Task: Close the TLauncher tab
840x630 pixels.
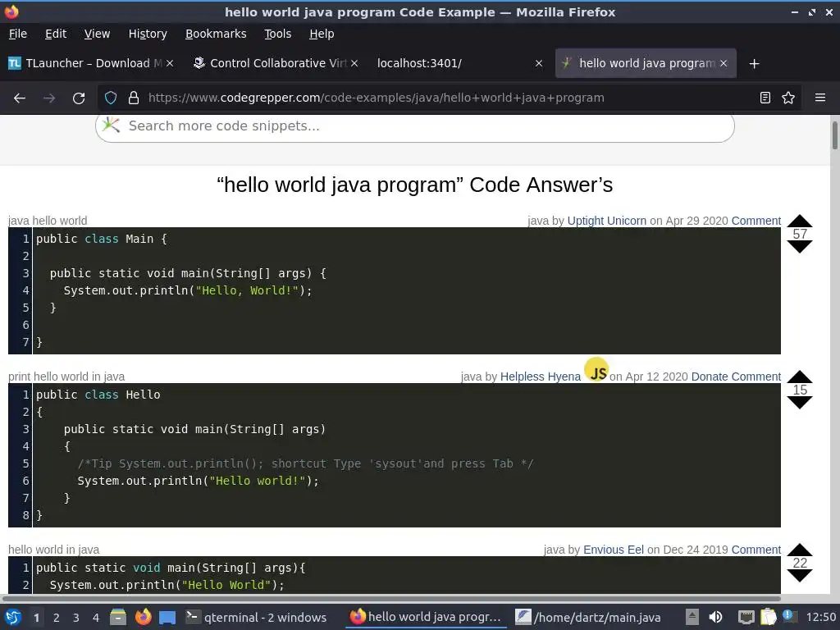Action: (x=170, y=63)
